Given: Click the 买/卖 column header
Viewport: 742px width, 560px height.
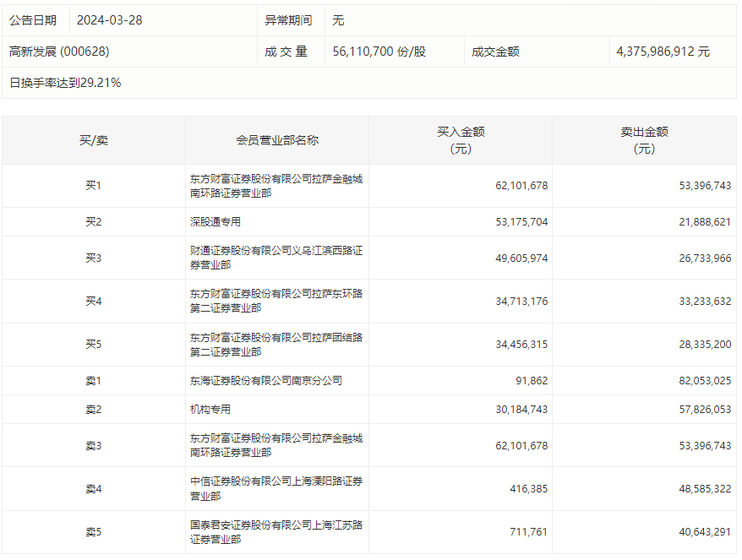Looking at the screenshot, I should (x=94, y=140).
